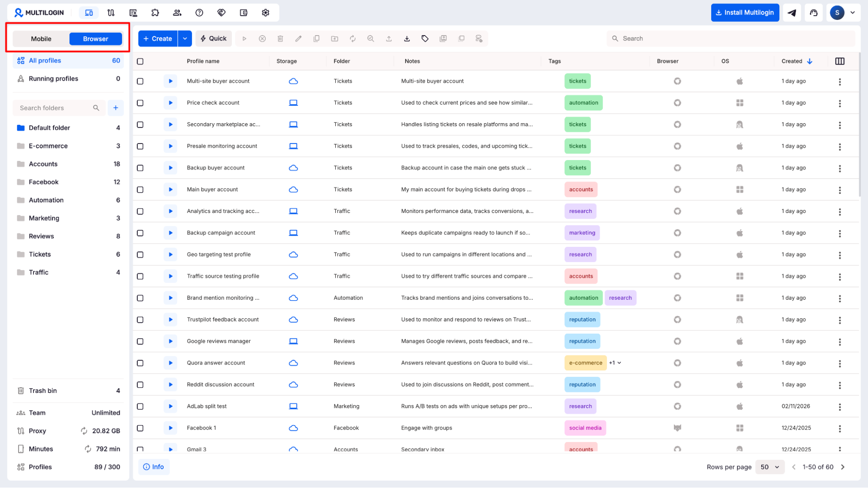868x488 pixels.
Task: Tick the select-all checkbox in table header
Action: (140, 61)
